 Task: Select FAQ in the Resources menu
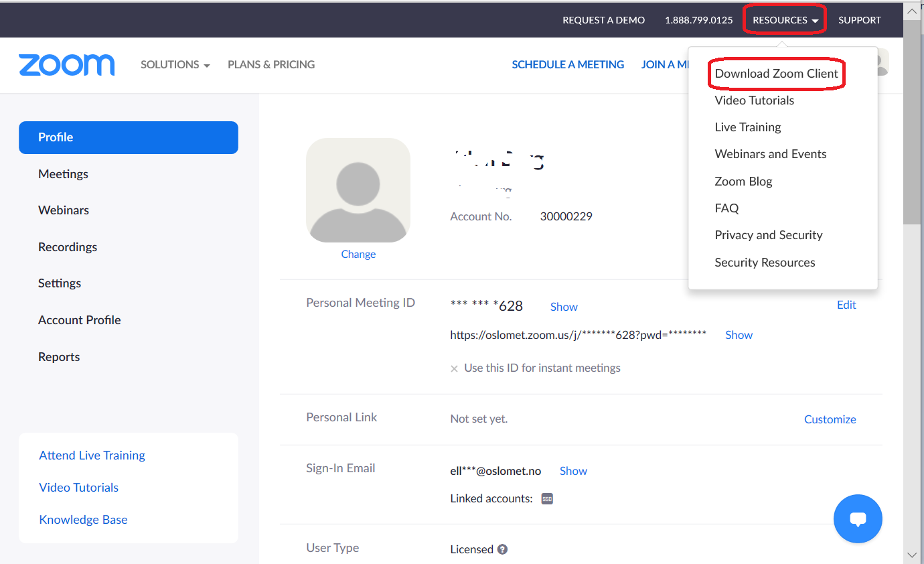pyautogui.click(x=726, y=208)
